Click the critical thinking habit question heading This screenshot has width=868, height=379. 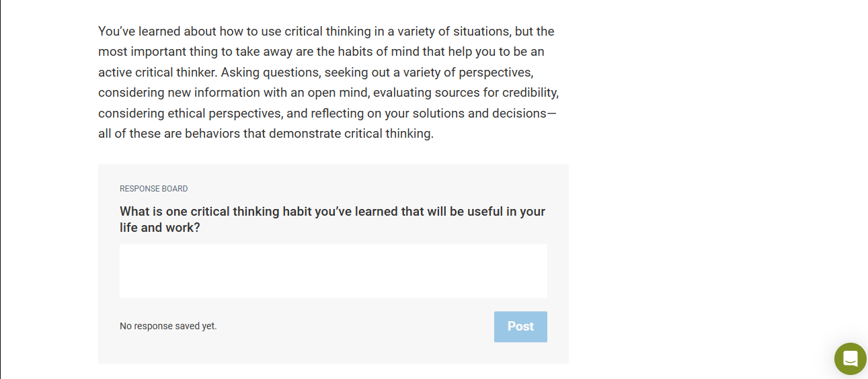point(332,220)
